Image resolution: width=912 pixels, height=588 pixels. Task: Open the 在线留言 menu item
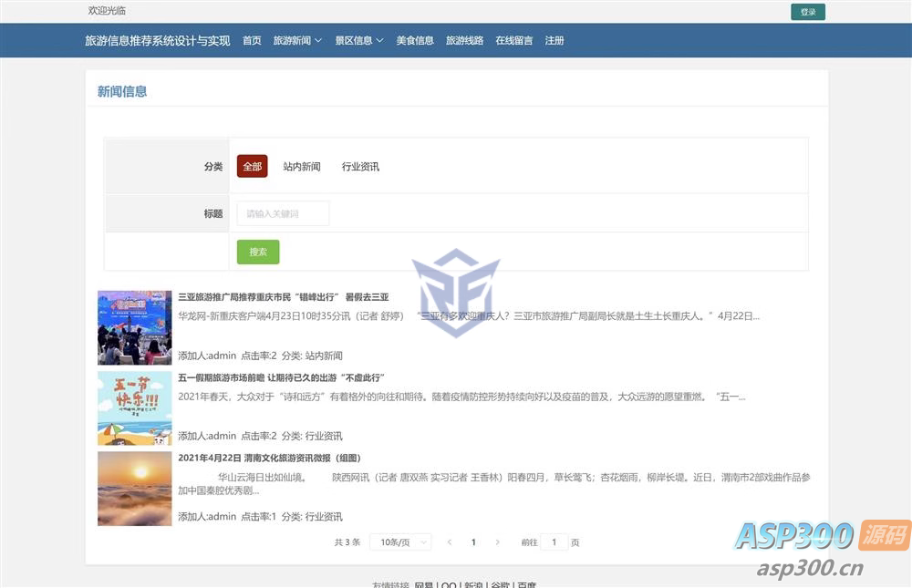tap(514, 40)
